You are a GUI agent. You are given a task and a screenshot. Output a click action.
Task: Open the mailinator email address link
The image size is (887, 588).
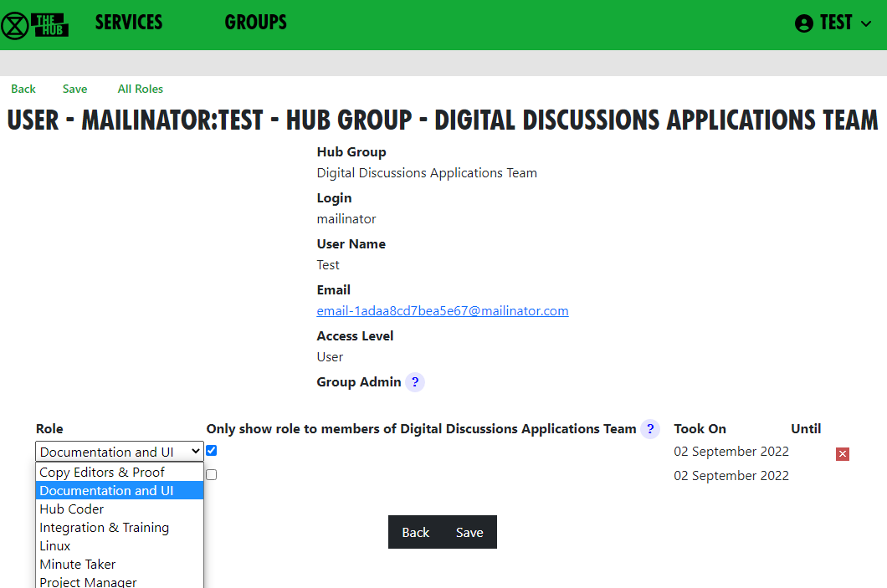[x=443, y=311]
